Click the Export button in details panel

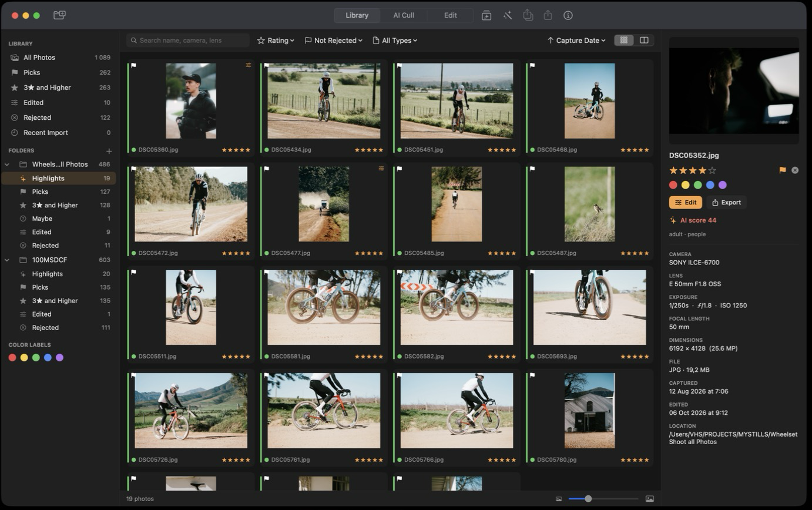pyautogui.click(x=726, y=202)
